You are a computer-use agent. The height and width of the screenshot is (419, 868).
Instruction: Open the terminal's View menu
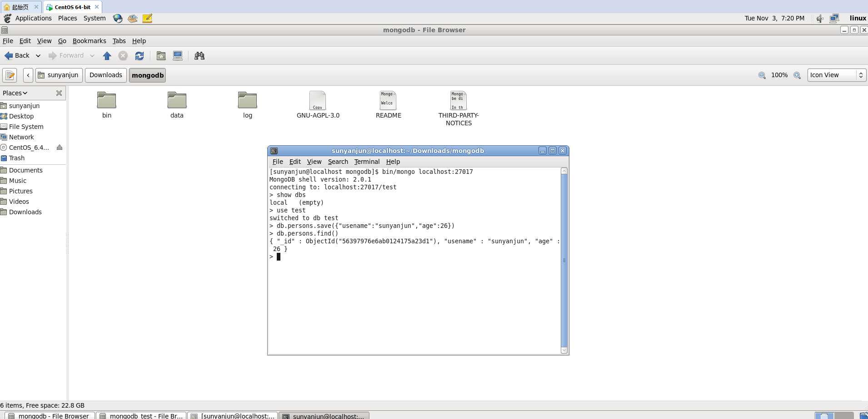[314, 162]
